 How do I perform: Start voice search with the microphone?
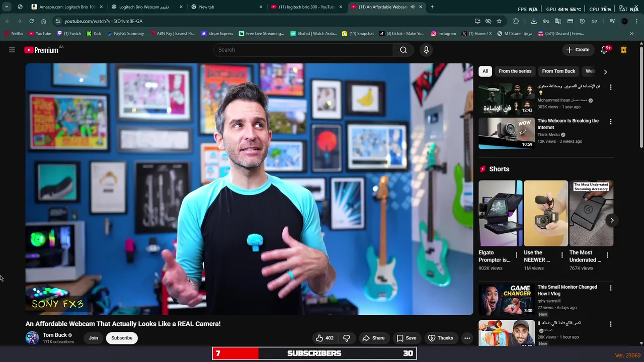coord(426,50)
